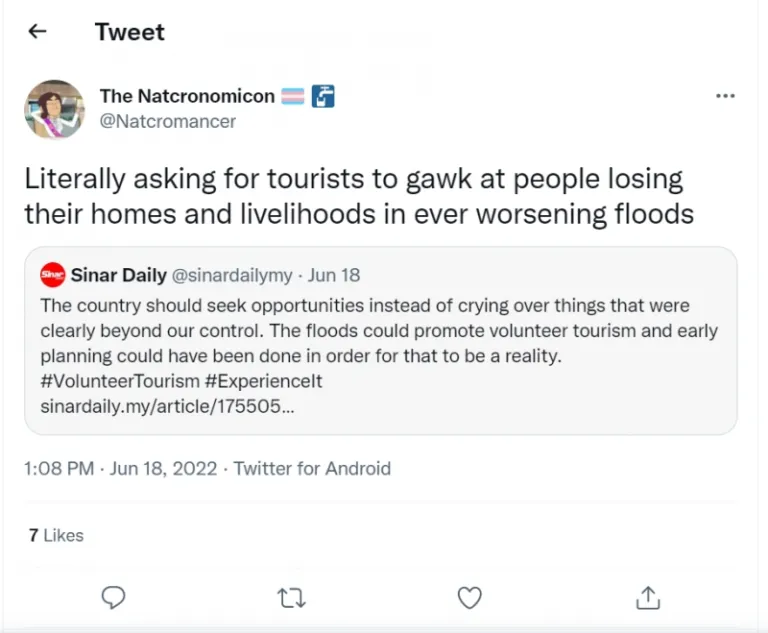Click the reply speech bubble icon
Viewport: 768px width, 633px height.
pos(114,597)
